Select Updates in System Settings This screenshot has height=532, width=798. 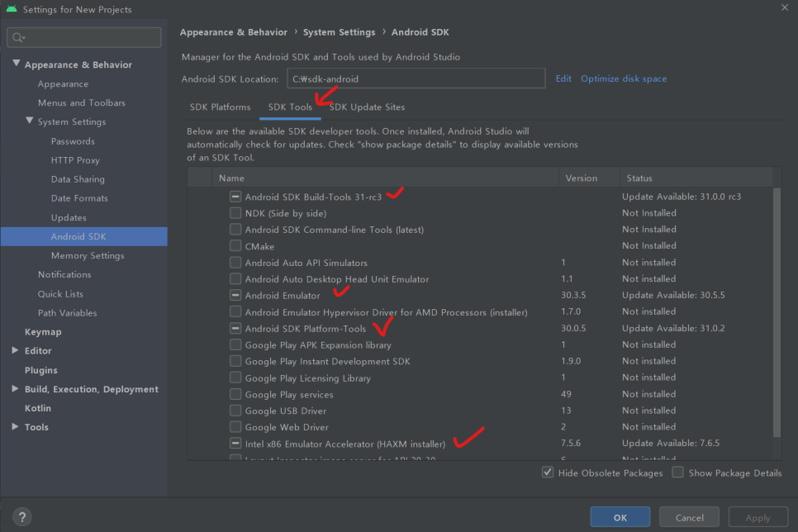click(x=69, y=217)
